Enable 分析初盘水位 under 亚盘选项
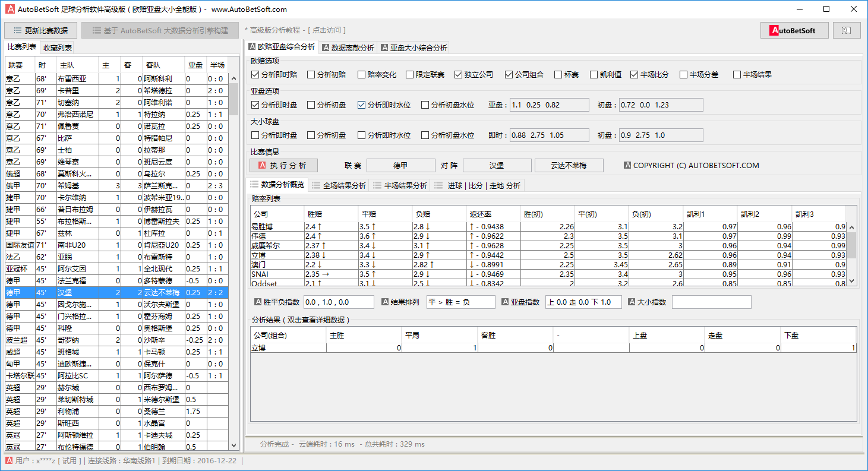Image resolution: width=868 pixels, height=471 pixels. point(425,105)
